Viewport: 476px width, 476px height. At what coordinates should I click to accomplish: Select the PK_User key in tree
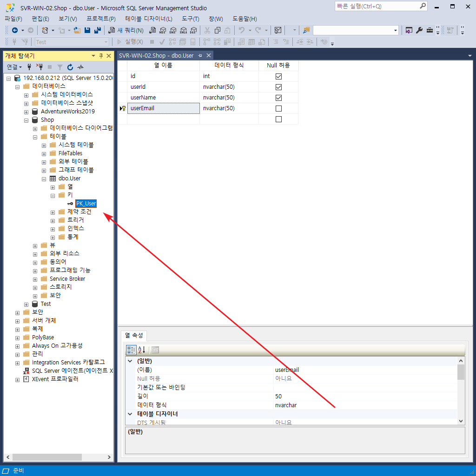click(x=86, y=204)
